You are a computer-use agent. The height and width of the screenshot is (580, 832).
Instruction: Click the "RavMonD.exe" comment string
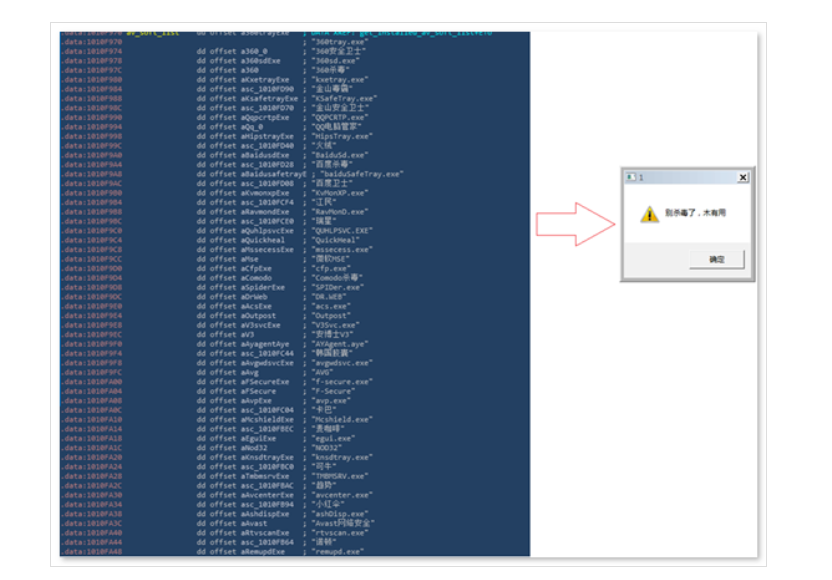click(x=340, y=212)
